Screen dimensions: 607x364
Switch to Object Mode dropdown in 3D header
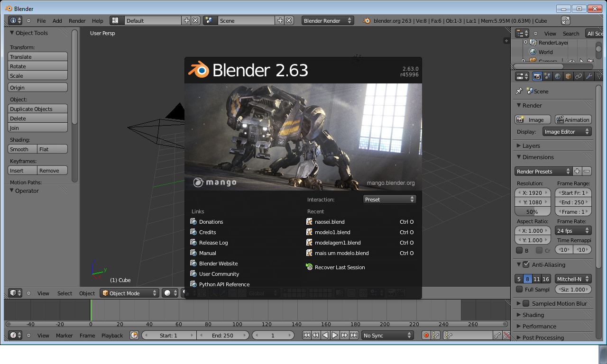pos(129,293)
